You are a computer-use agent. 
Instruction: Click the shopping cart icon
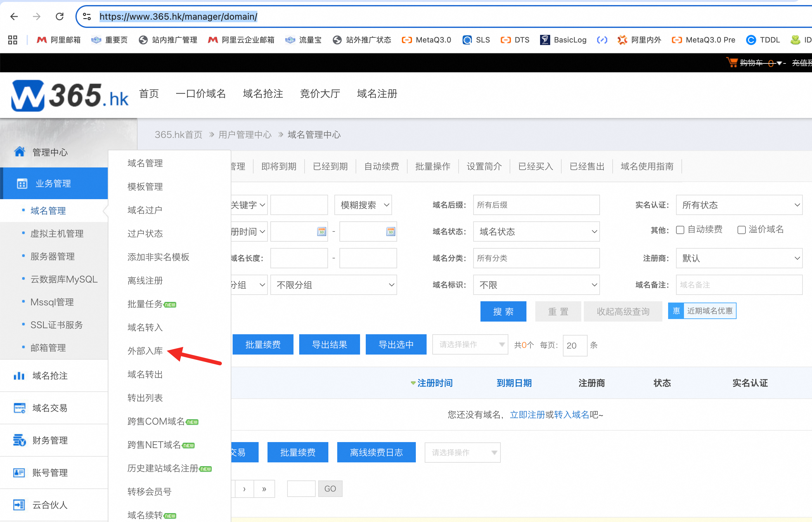732,62
